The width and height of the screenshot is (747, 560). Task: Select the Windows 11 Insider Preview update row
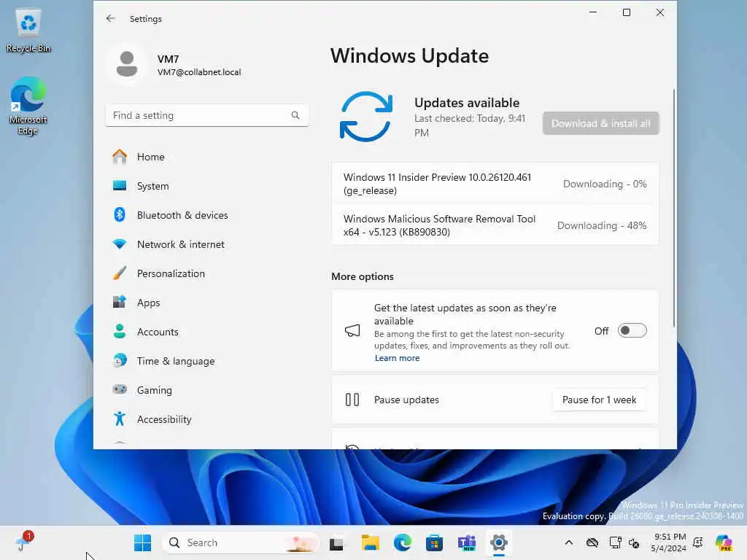(495, 184)
